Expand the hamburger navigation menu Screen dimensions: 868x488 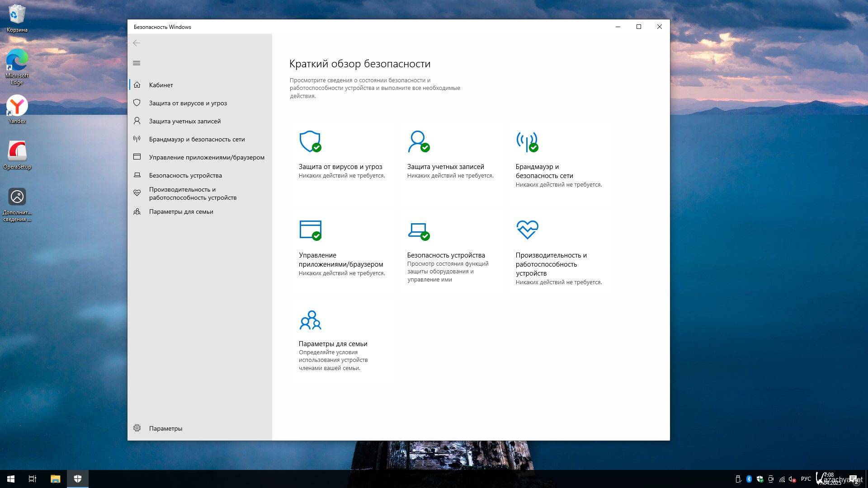[x=137, y=63]
